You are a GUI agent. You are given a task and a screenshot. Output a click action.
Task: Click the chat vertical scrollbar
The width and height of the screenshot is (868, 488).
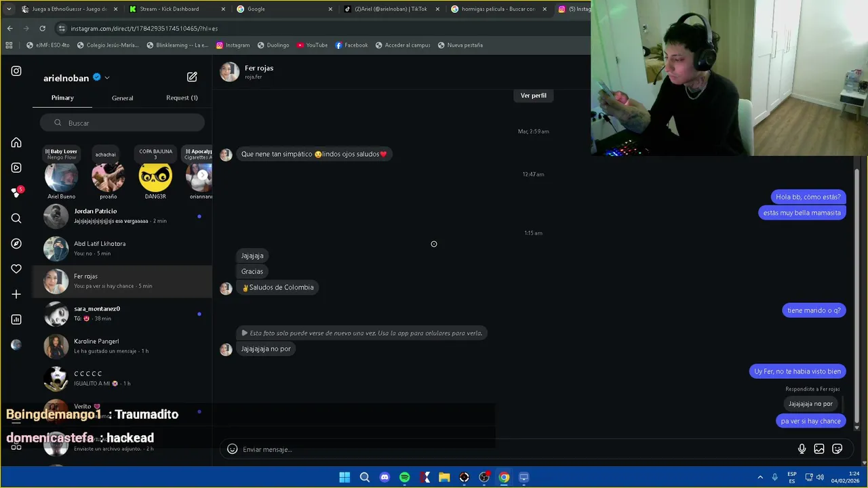pos(858,295)
